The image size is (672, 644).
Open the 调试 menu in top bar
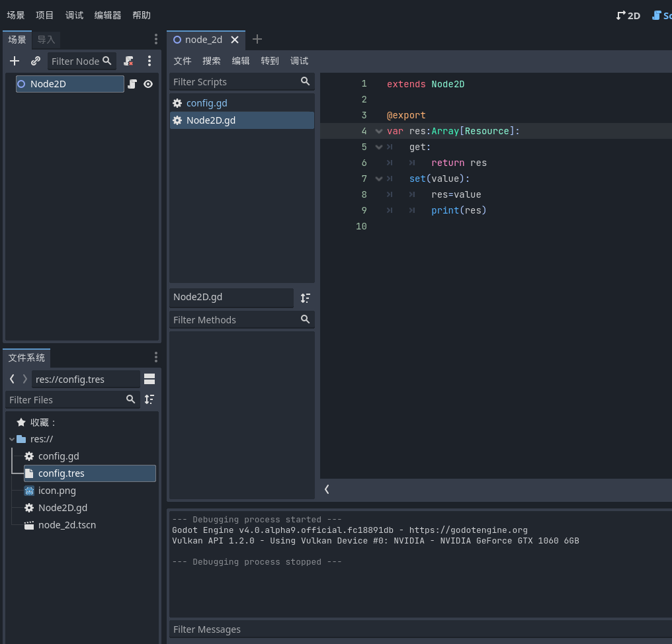pos(74,15)
